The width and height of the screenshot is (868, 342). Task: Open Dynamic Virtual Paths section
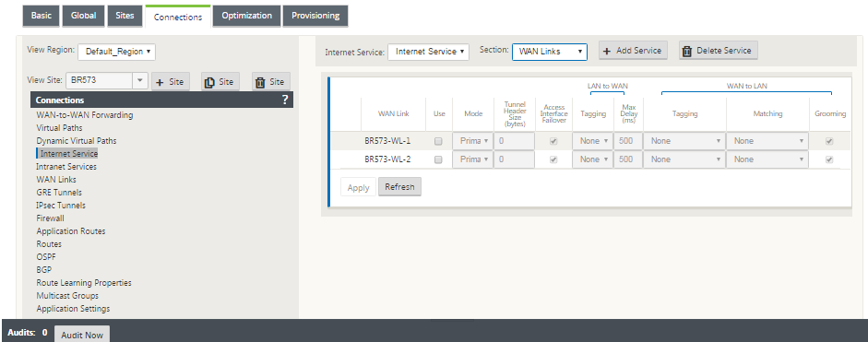click(77, 140)
